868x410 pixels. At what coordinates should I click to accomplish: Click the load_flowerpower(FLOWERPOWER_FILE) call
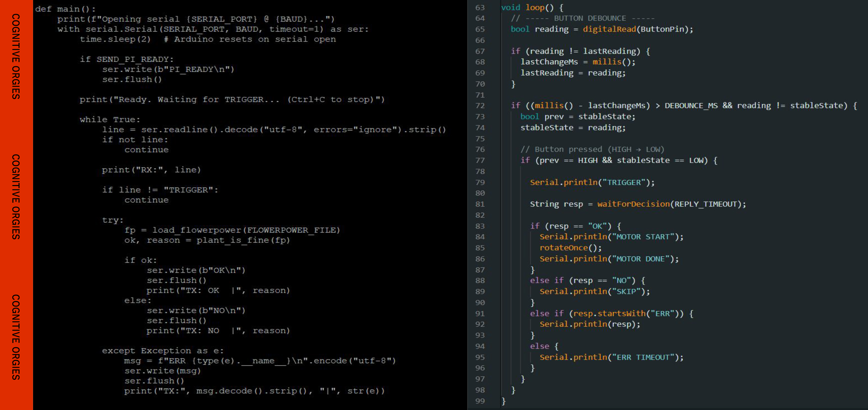(246, 230)
